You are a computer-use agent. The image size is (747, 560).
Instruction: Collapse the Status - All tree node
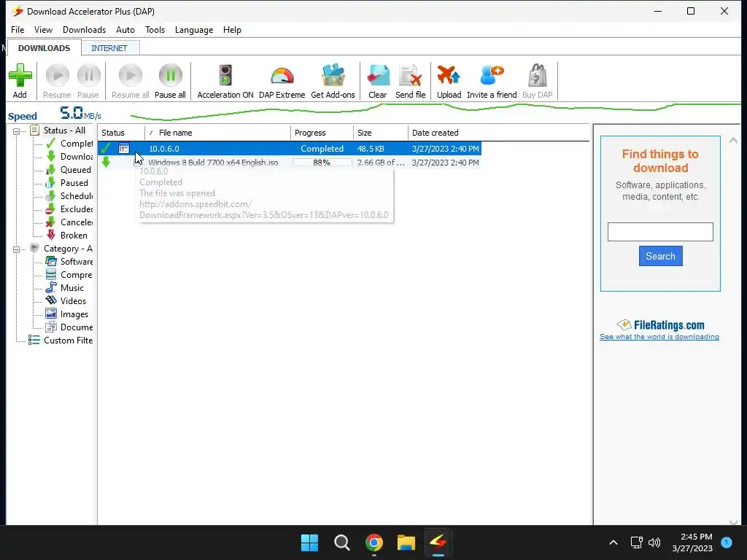(17, 131)
